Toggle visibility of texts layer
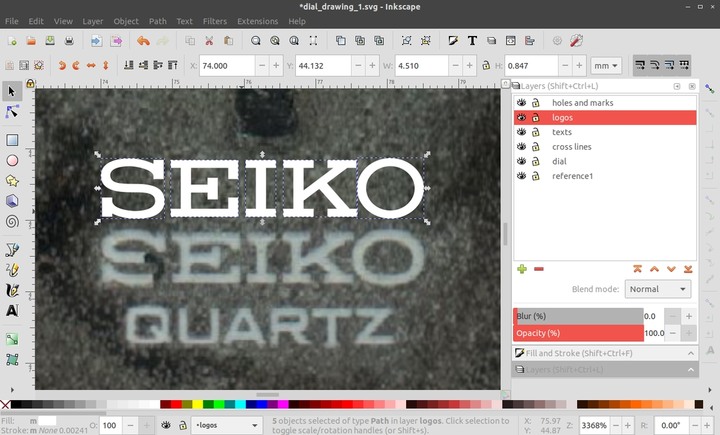 521,132
